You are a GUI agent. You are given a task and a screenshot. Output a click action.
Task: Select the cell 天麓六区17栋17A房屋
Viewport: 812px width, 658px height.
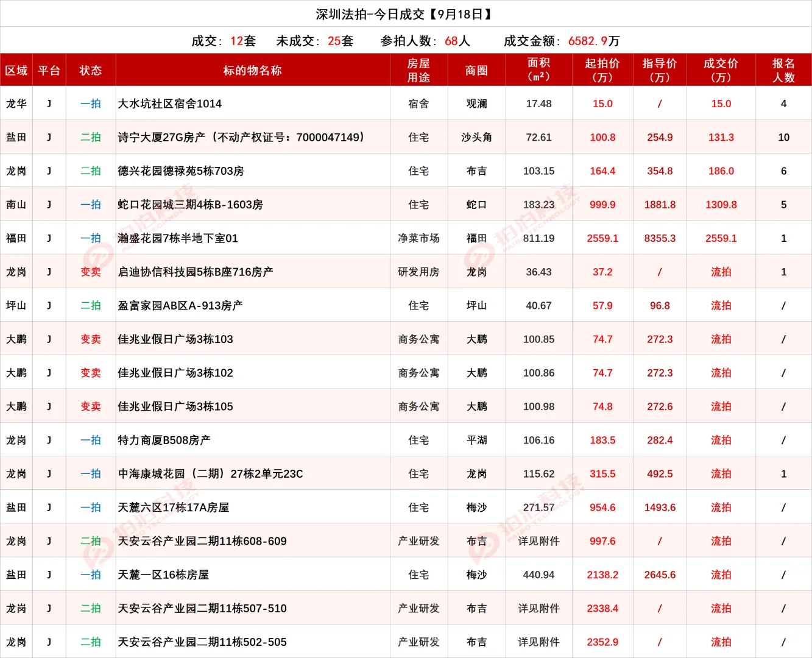253,507
